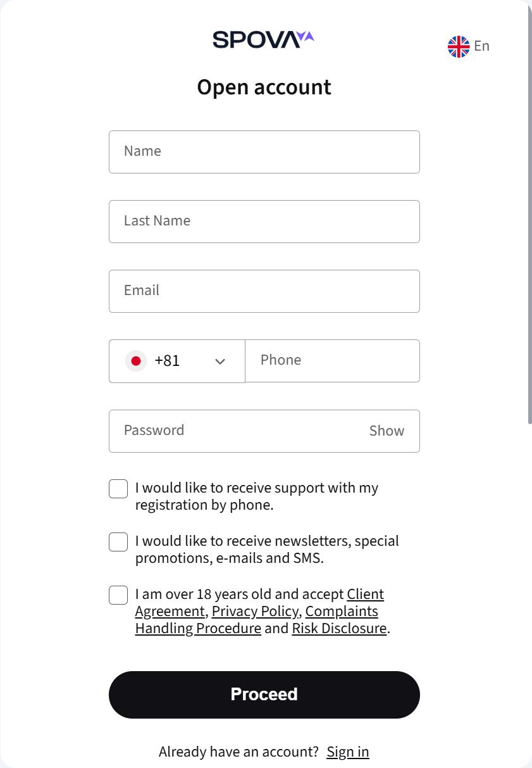Open the Sign in link
This screenshot has height=768, width=532.
[348, 752]
